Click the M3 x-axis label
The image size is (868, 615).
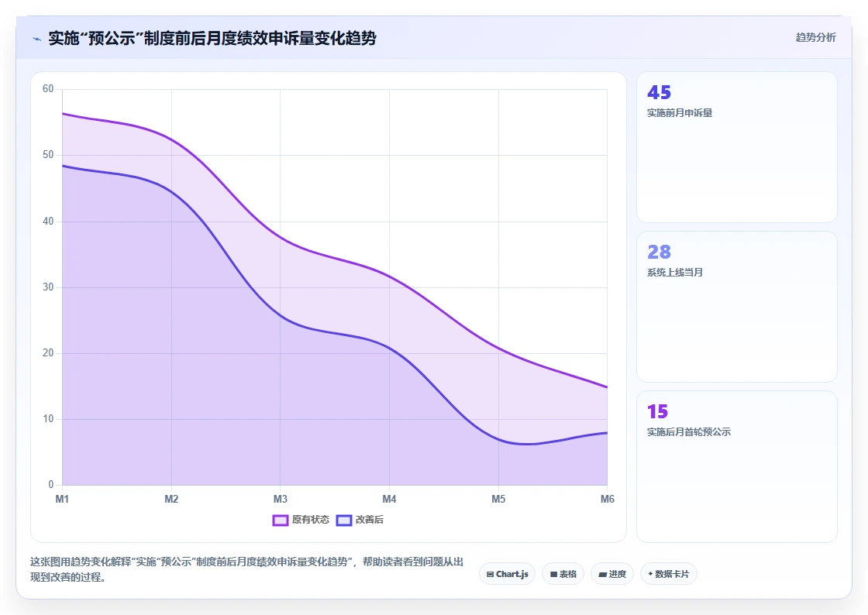tap(280, 500)
